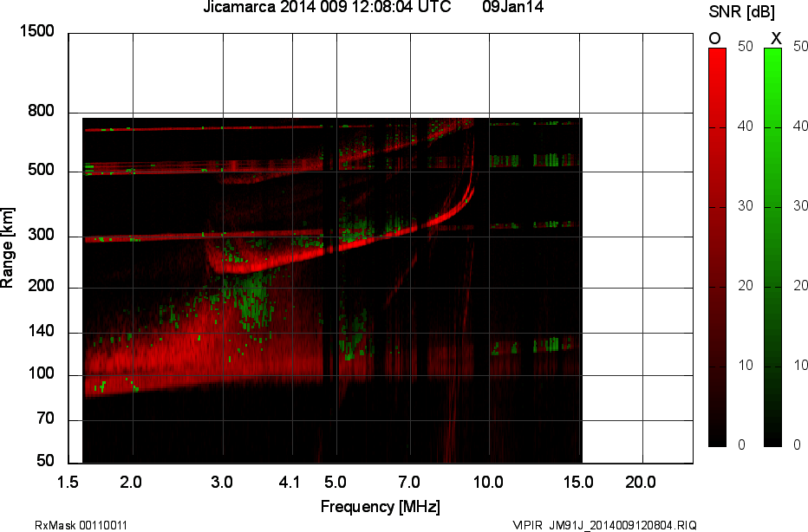Click the 'RxMask 00110011' footer text
This screenshot has height=532, width=808.
pyautogui.click(x=81, y=525)
